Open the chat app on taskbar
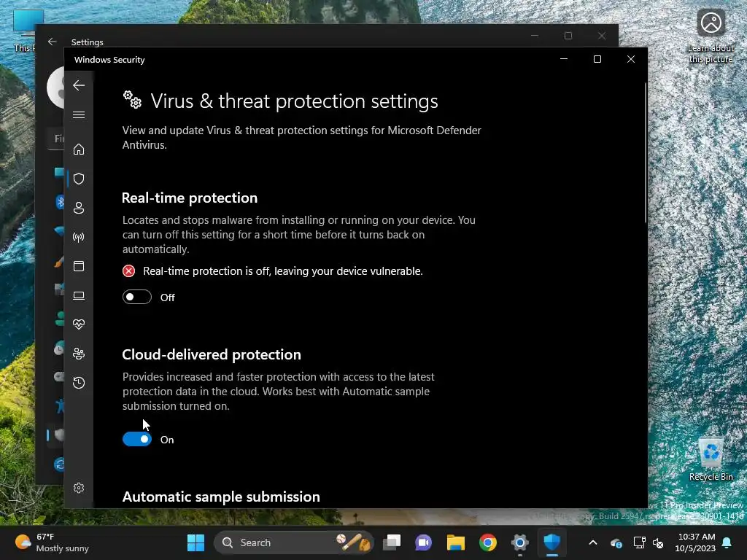Viewport: 747px width, 560px height. [x=424, y=542]
